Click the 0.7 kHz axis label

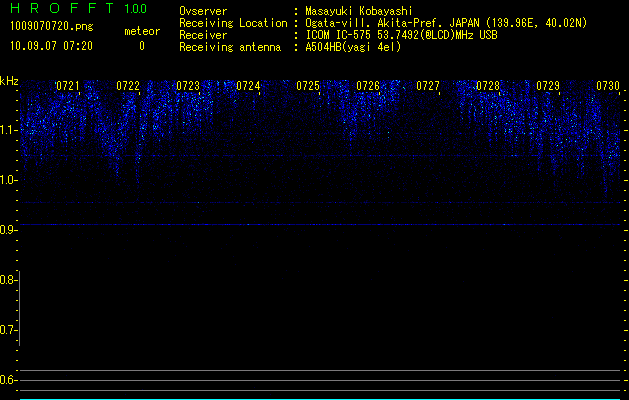[8, 330]
